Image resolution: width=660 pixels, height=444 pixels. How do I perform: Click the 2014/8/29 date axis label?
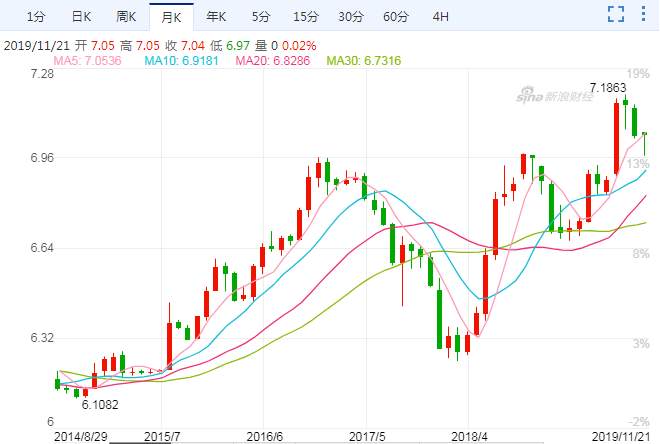pos(80,437)
